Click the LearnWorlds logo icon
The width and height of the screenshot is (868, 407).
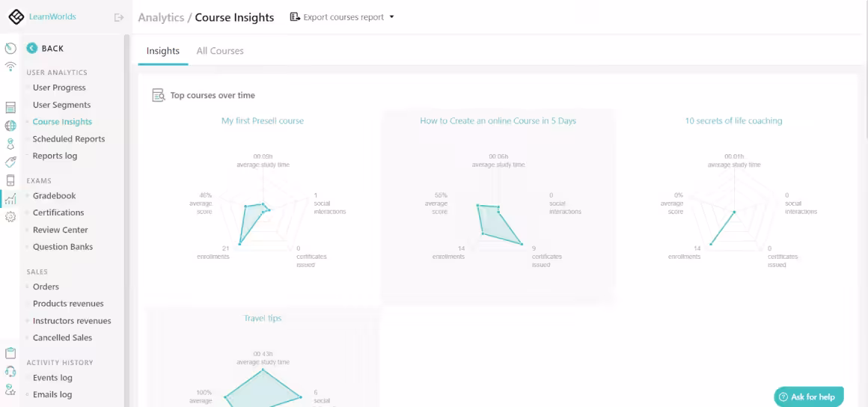click(16, 16)
